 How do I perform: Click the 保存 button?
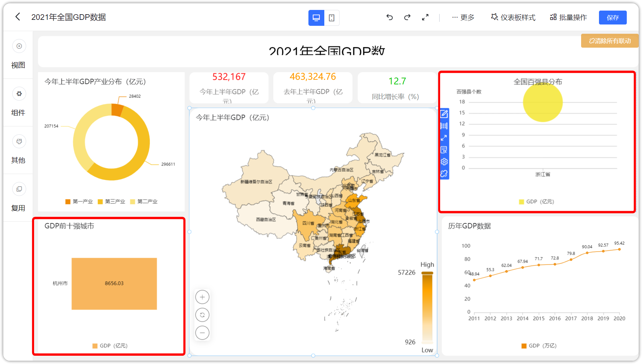[613, 18]
